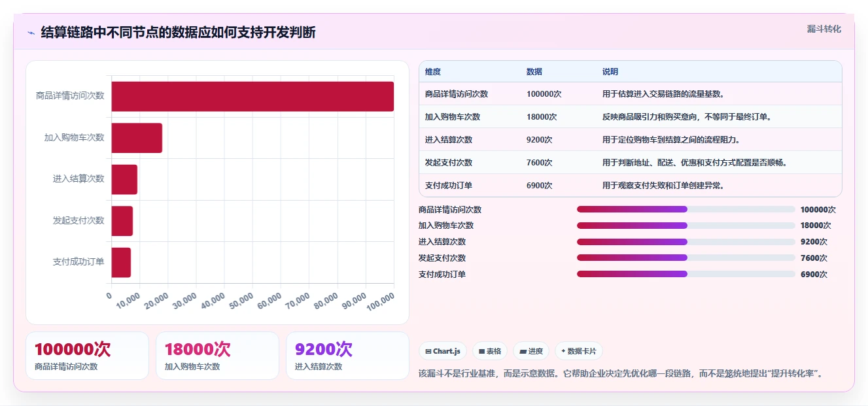Viewport: 868px width, 406px height.
Task: Click the 50,000 x-axis tick label
Action: (x=241, y=300)
